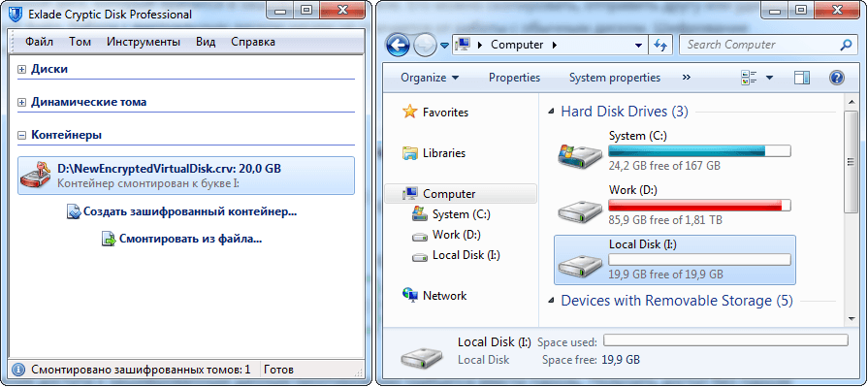This screenshot has height=388, width=868.
Task: Go forward in Explorer window
Action: point(425,46)
